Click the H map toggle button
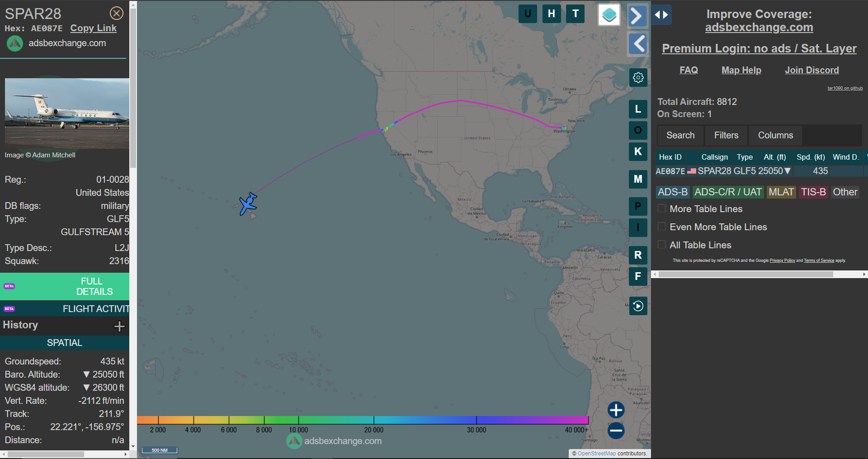 tap(552, 14)
